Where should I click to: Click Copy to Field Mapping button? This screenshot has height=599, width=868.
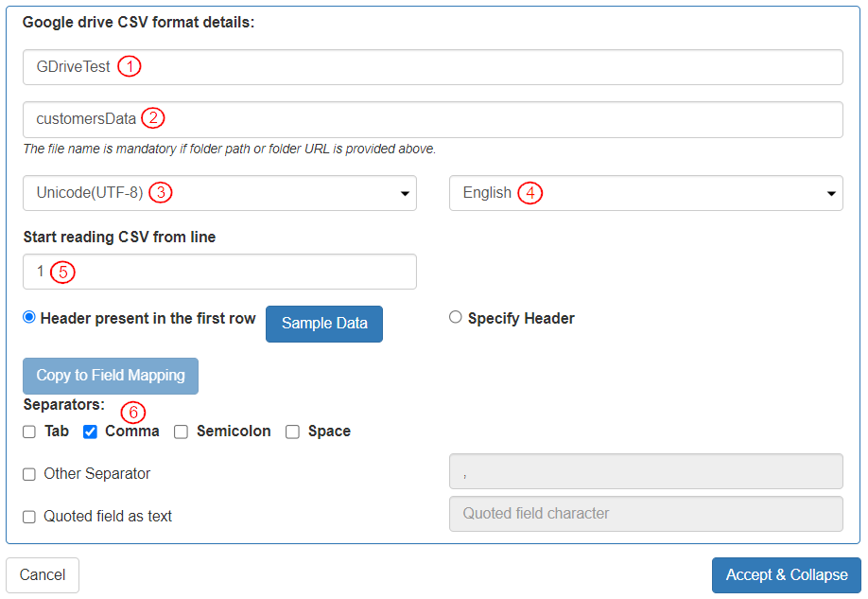point(111,376)
